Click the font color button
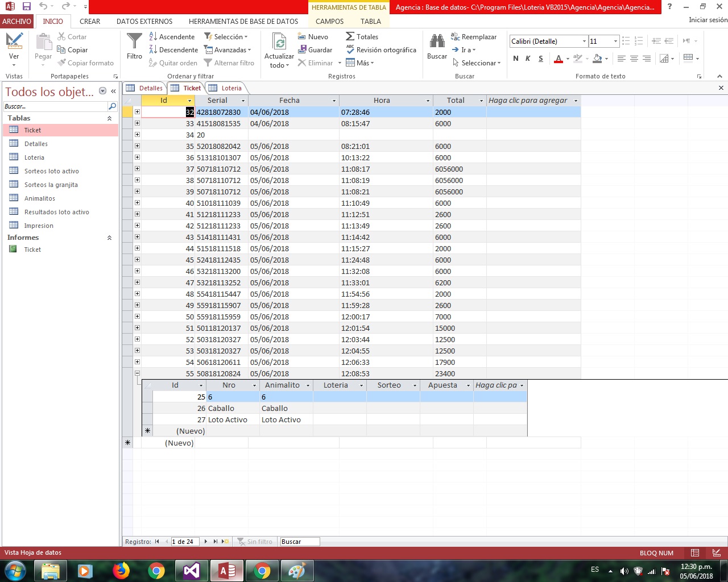The width and height of the screenshot is (728, 582). tap(559, 59)
